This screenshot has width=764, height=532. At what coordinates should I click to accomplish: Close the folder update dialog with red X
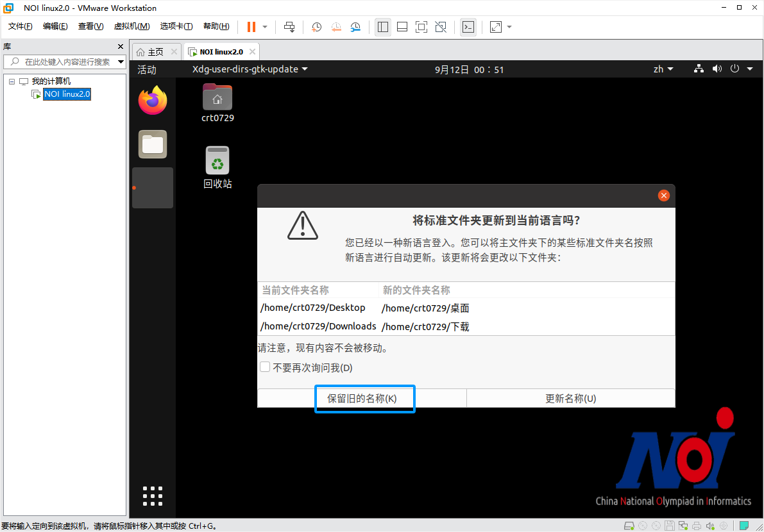pyautogui.click(x=664, y=195)
